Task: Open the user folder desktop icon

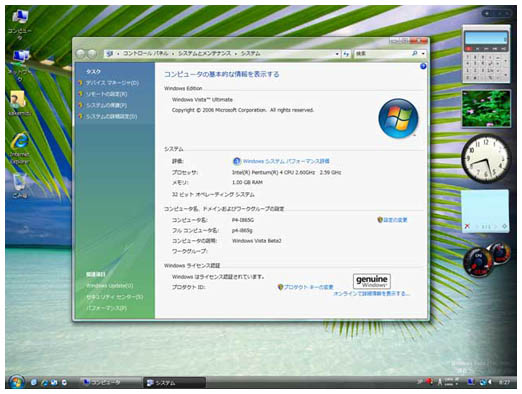Action: (x=19, y=103)
